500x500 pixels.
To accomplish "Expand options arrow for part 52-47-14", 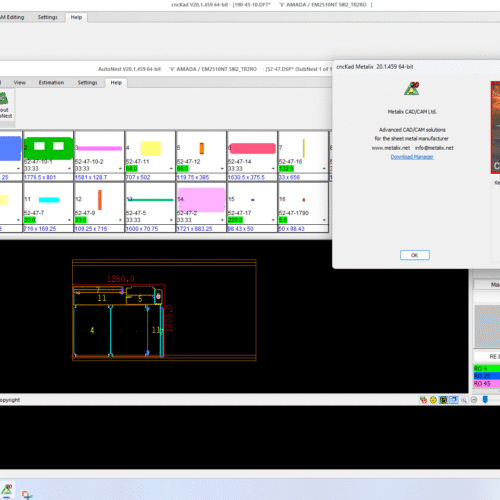I will [x=273, y=169].
